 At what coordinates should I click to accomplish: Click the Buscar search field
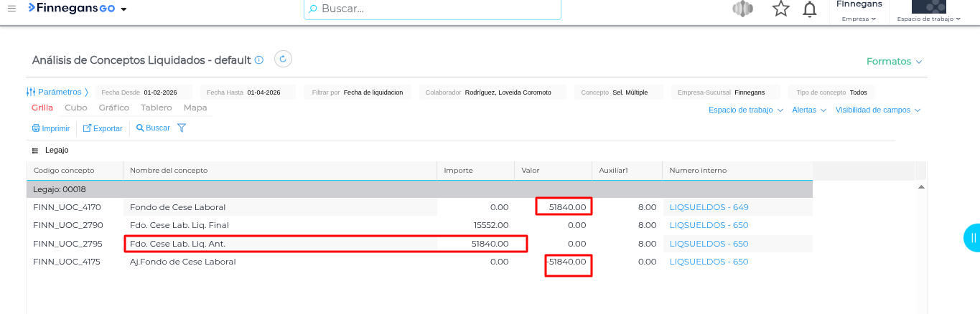point(432,9)
